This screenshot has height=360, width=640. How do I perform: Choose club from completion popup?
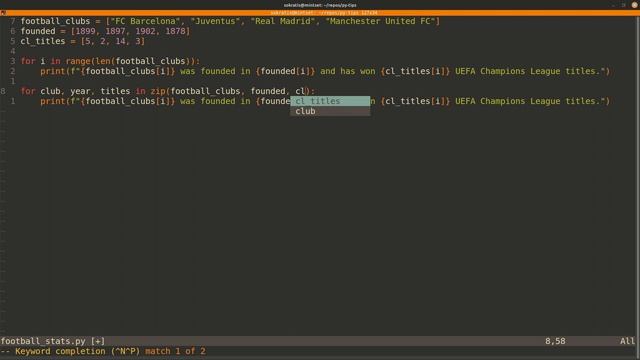(330, 111)
